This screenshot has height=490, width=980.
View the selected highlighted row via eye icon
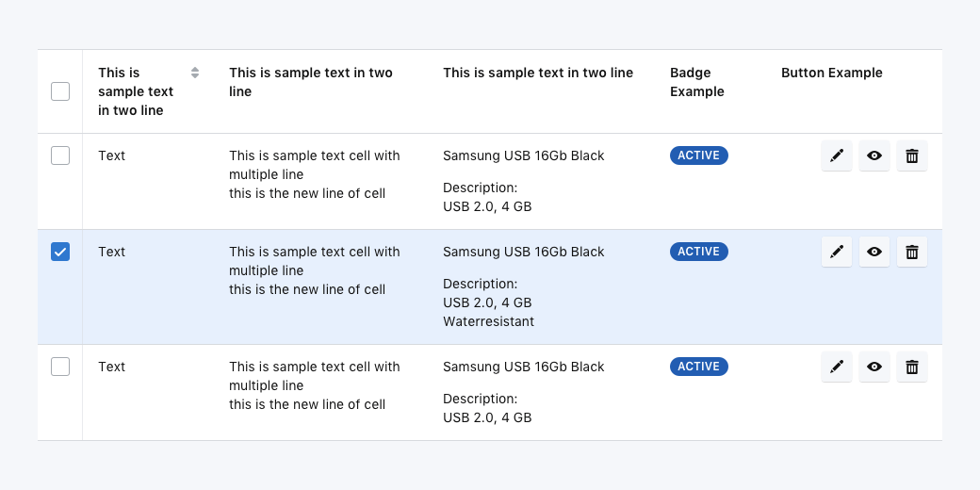pos(874,253)
